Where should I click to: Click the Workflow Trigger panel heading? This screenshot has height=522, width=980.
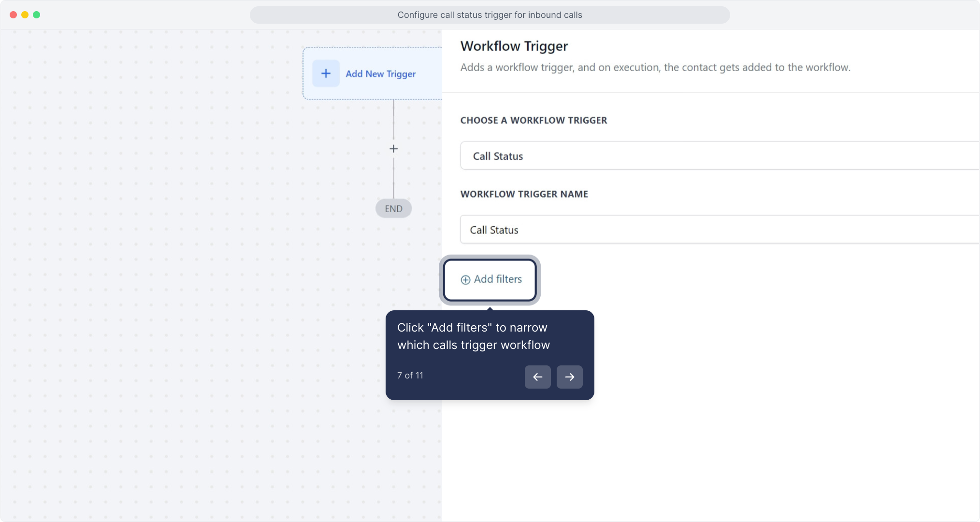tap(514, 46)
